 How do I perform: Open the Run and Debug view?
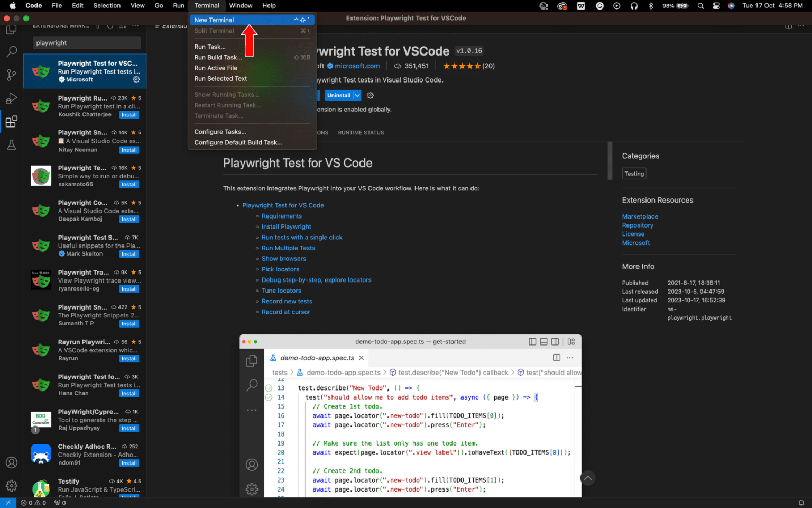pos(11,98)
